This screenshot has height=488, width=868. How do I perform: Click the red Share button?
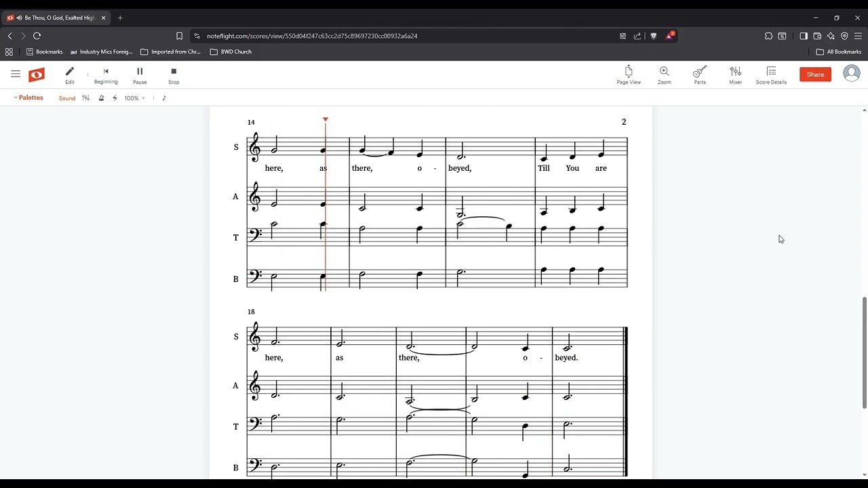(x=815, y=75)
